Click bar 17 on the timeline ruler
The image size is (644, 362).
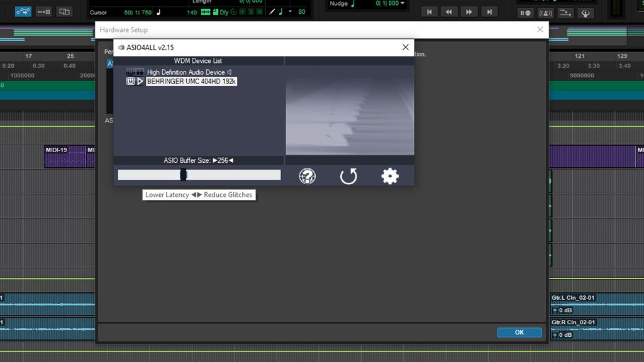click(x=28, y=56)
